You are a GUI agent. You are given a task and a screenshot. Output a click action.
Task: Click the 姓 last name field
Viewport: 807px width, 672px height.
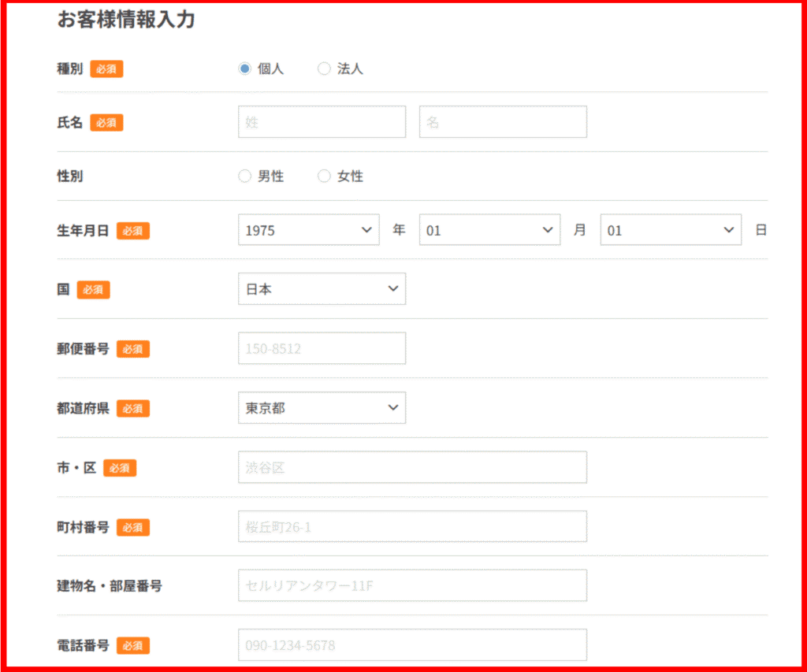(322, 122)
